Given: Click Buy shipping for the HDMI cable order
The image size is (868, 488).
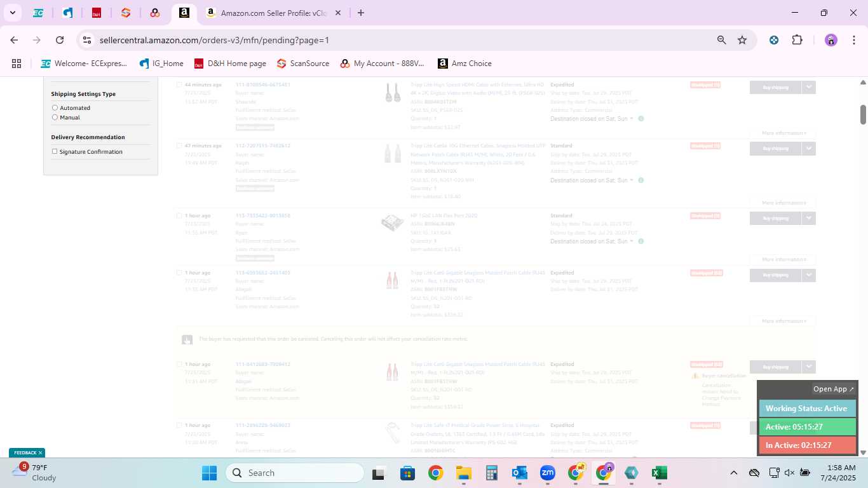Looking at the screenshot, I should [x=775, y=87].
